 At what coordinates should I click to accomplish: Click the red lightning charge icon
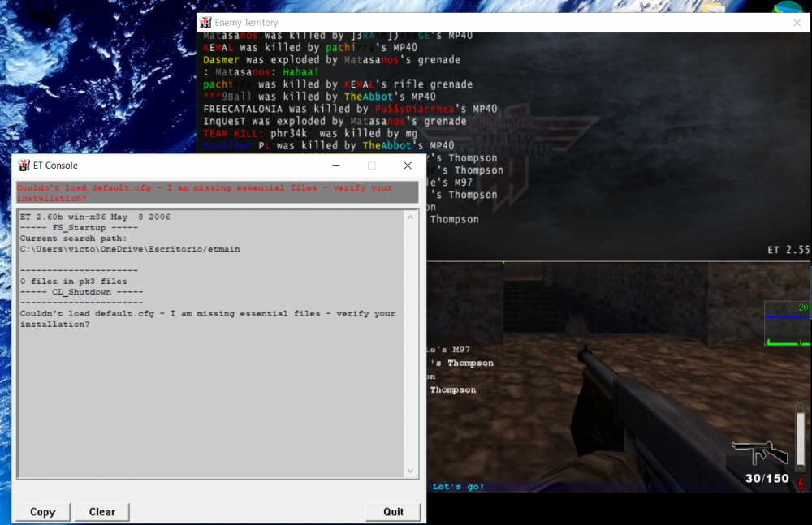801,484
